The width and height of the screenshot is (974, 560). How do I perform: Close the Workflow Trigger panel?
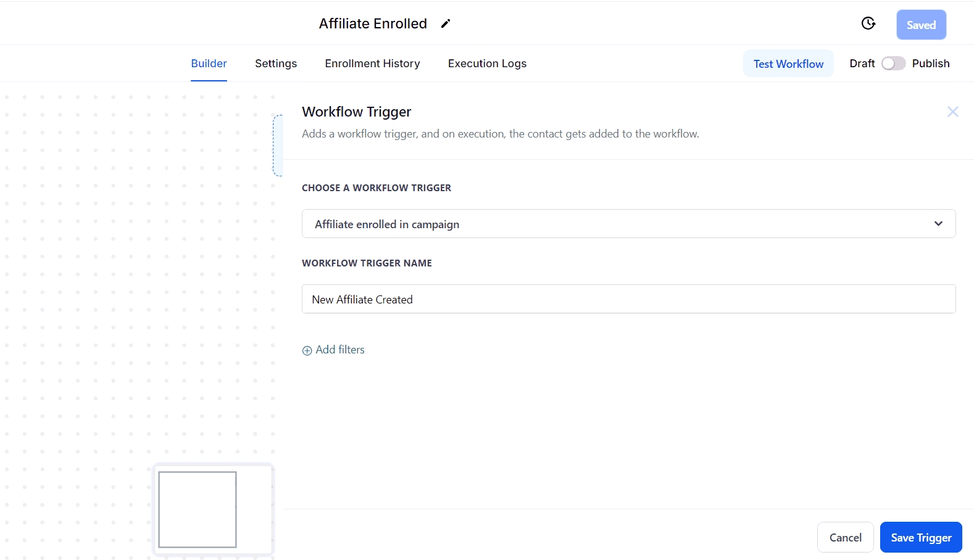click(953, 112)
